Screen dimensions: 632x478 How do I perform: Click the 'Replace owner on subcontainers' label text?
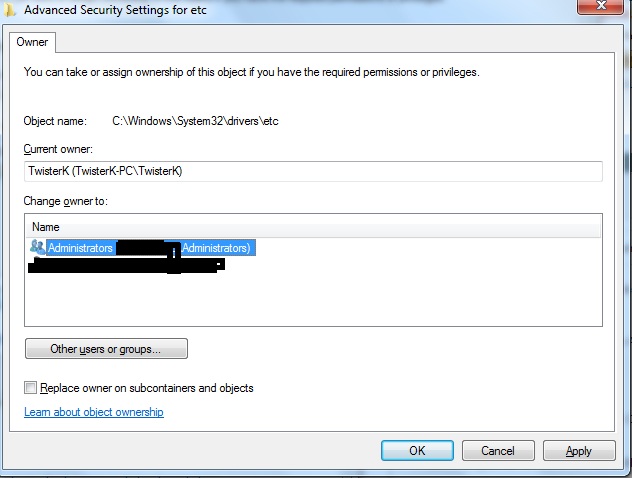(x=147, y=388)
